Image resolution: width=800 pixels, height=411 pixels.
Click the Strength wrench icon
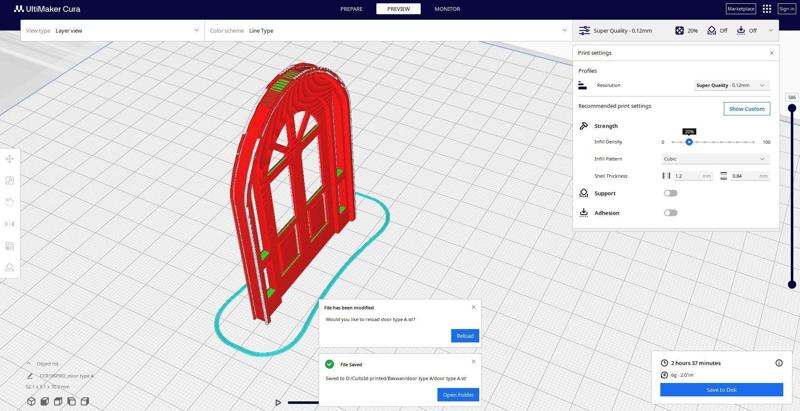pos(584,126)
